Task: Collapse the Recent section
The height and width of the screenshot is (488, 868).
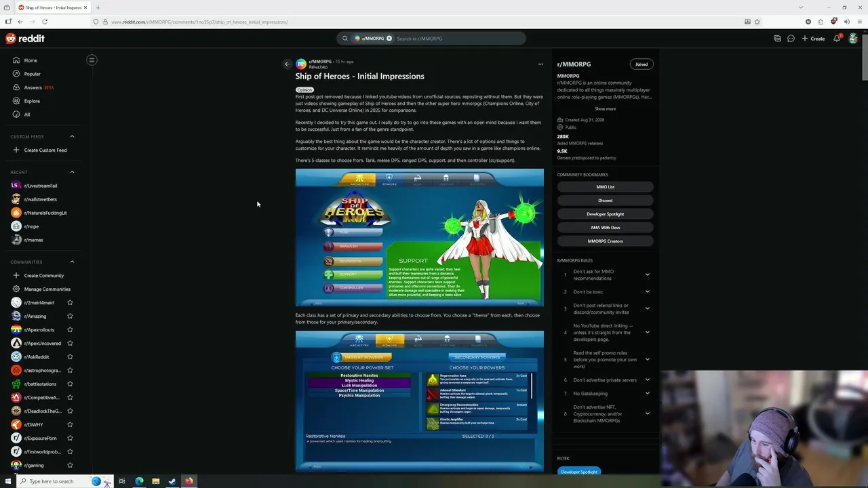Action: [72, 172]
